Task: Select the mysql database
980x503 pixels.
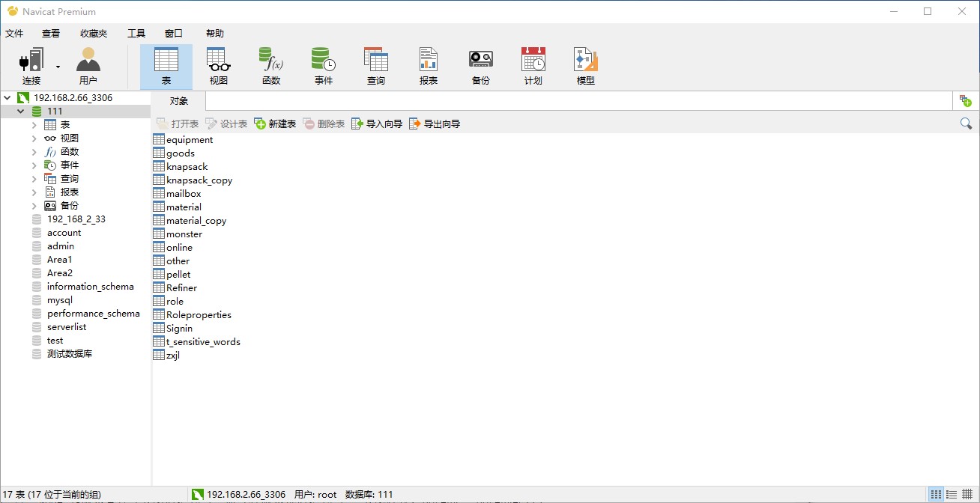Action: coord(59,300)
